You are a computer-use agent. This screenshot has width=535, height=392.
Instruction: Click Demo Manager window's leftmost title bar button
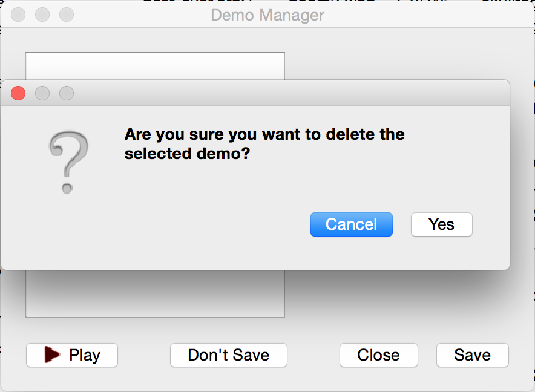coord(18,15)
